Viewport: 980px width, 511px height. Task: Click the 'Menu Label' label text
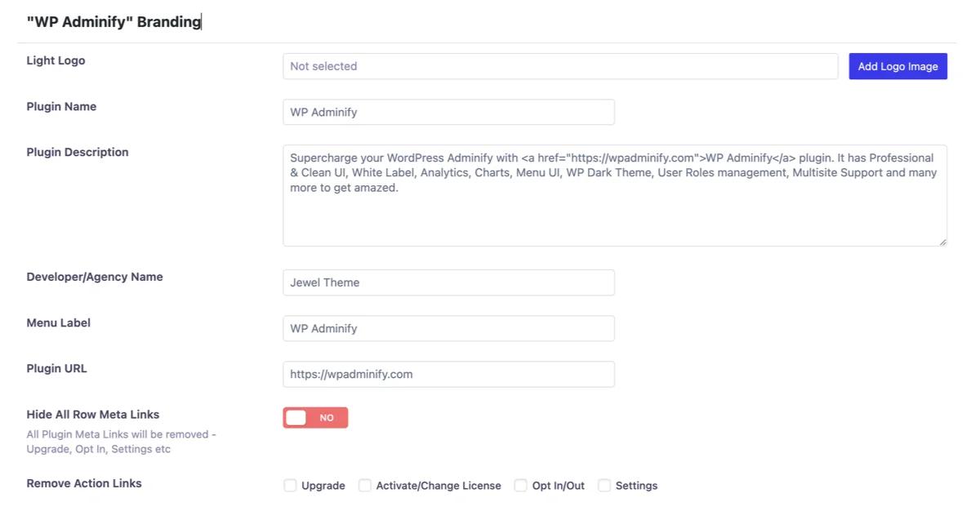[x=59, y=322]
